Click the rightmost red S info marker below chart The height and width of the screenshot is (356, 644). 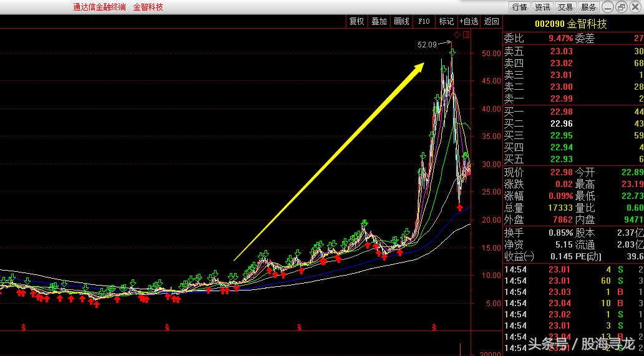[434, 327]
